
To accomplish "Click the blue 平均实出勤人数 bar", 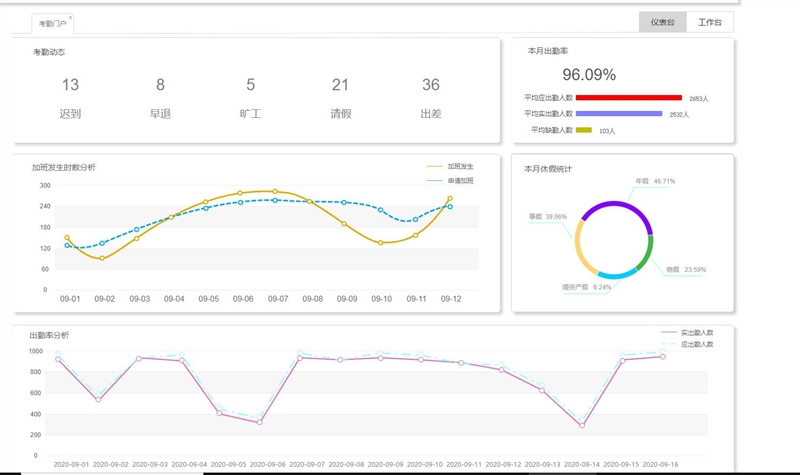I will [619, 114].
